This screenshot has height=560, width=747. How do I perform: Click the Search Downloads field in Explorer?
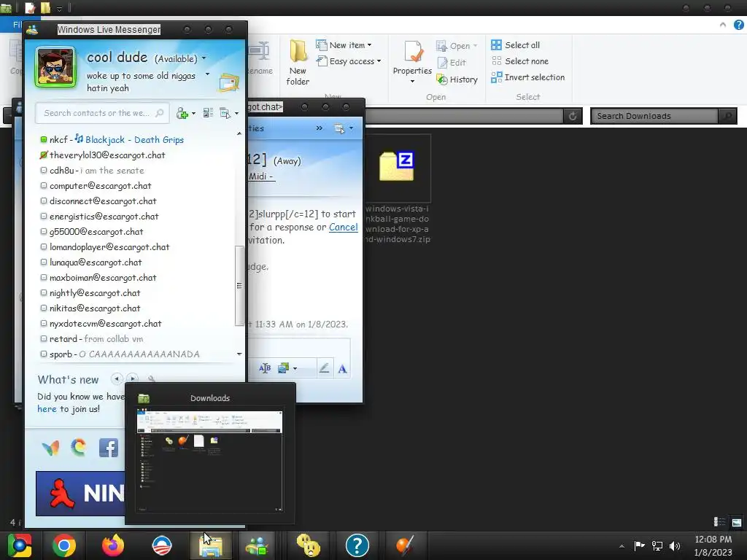655,116
